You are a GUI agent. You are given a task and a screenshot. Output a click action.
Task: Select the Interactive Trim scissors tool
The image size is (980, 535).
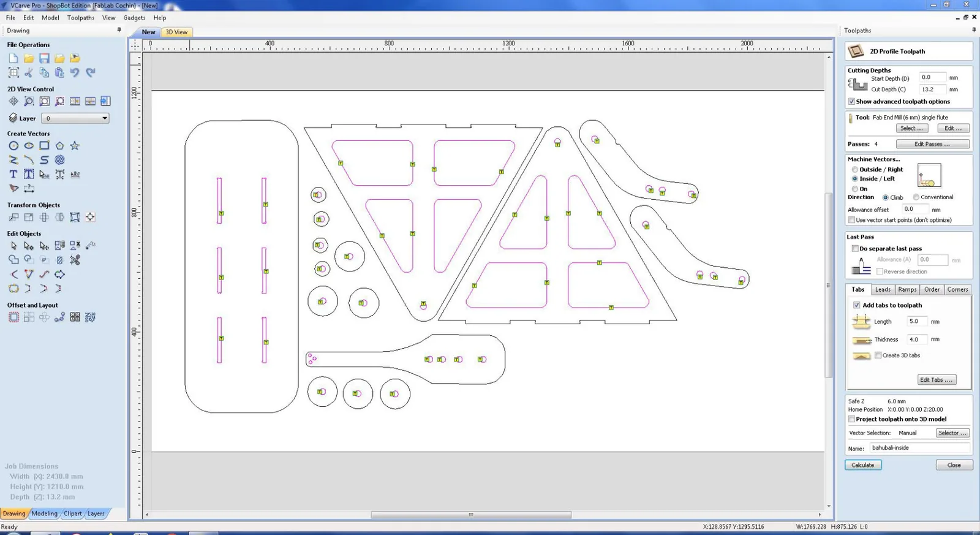point(75,260)
